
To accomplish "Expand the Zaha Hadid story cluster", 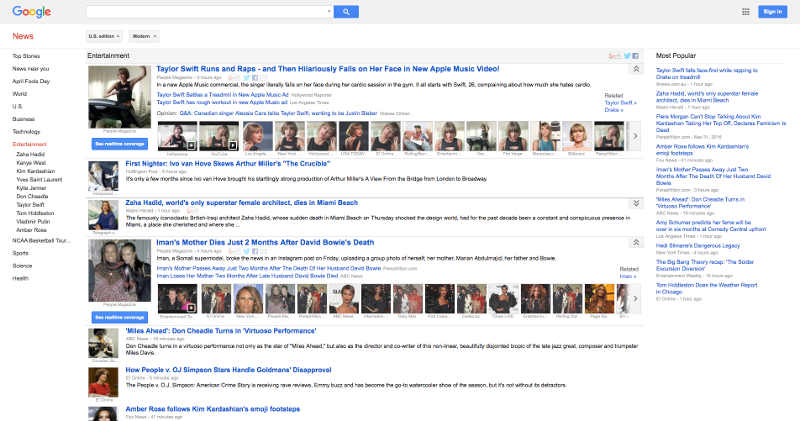I will (x=636, y=203).
